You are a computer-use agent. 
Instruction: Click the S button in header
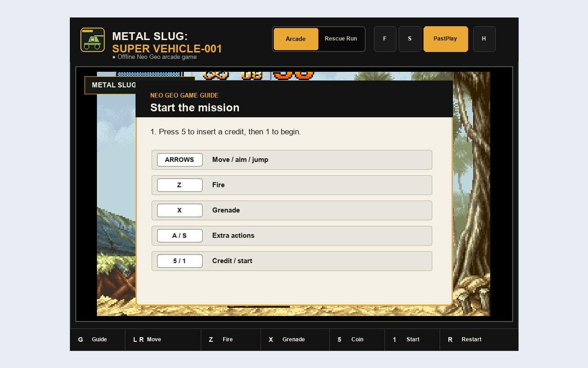tap(410, 39)
